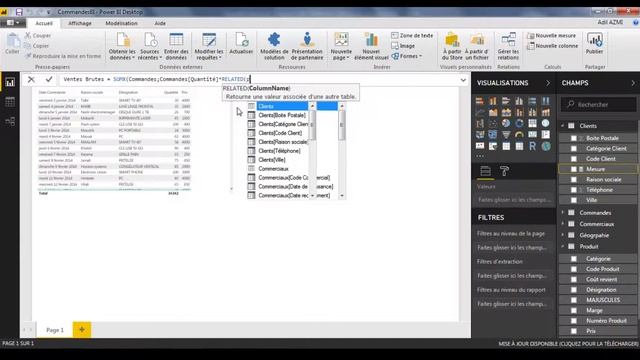Toggle the Téléphone field checkbox
The height and width of the screenshot is (360, 640).
pos(573,190)
